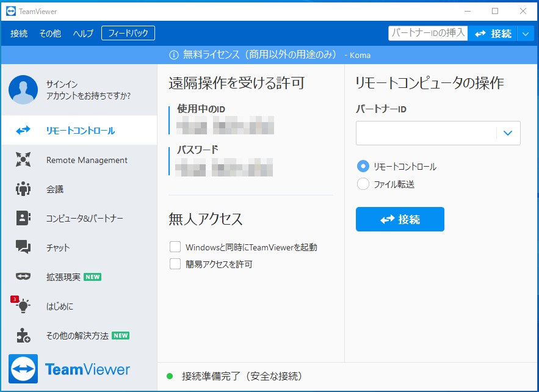The width and height of the screenshot is (539, 392).
Task: Open the 接続 menu
Action: (19, 34)
